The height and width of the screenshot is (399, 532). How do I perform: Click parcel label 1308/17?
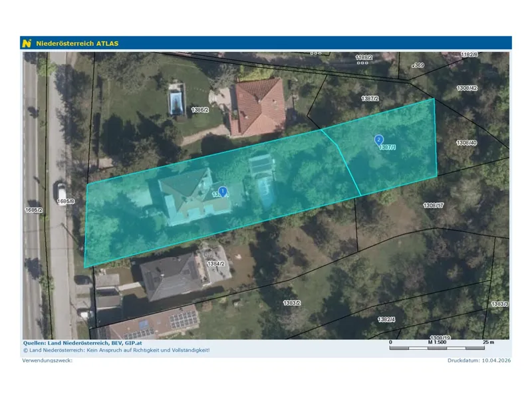tap(434, 205)
